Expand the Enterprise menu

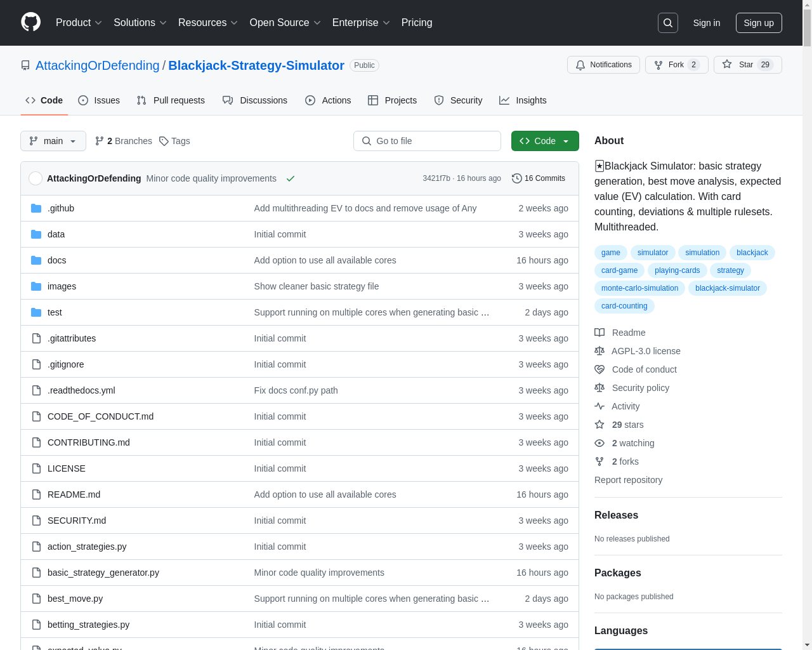361,23
